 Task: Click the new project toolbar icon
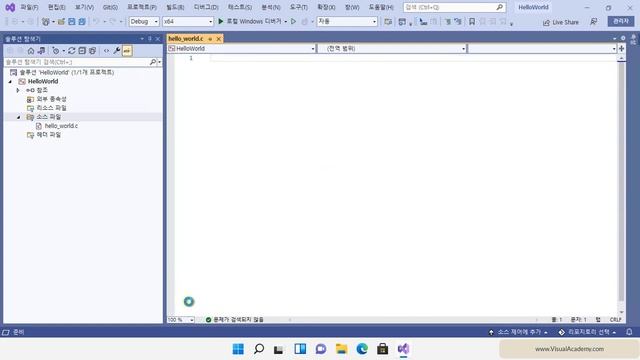pyautogui.click(x=46, y=22)
